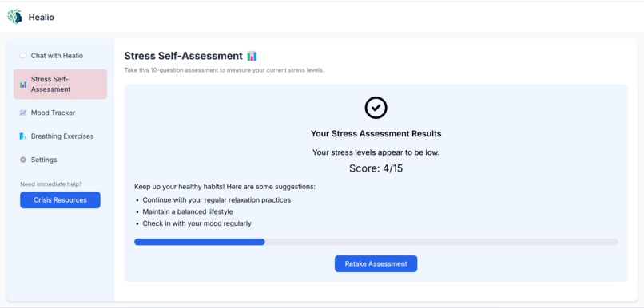Open Breathing Exercises page
This screenshot has height=308, width=644.
(61, 136)
